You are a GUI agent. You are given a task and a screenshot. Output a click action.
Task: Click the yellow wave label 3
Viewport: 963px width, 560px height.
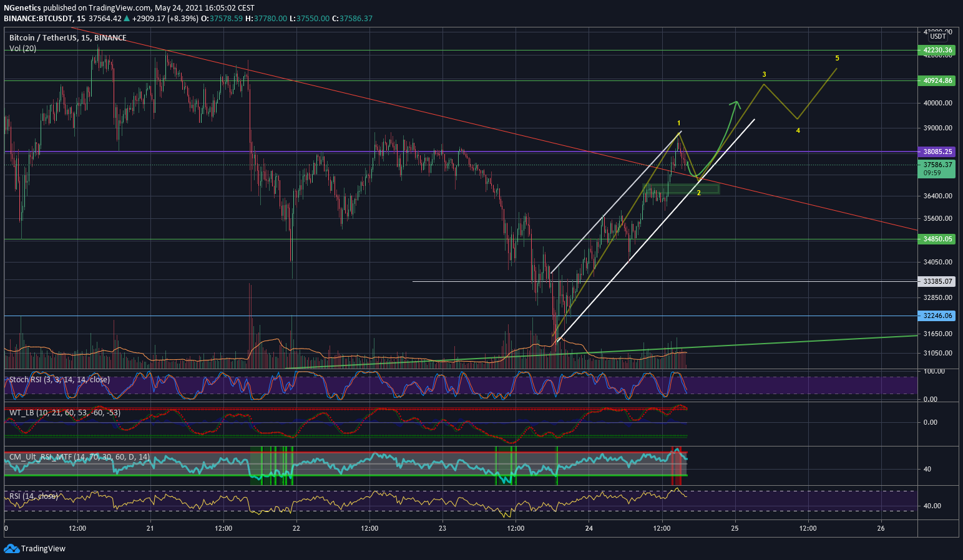coord(765,75)
